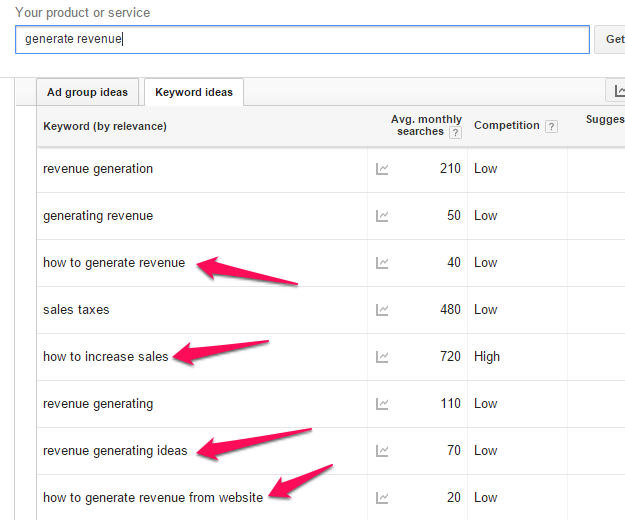The image size is (625, 520).
Task: Click the 20 monthly searches value
Action: 454,498
